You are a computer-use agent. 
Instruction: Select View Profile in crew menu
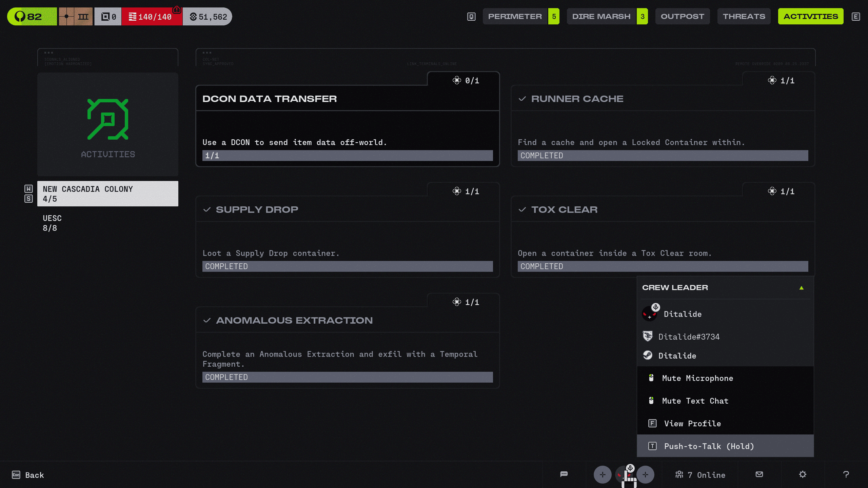click(692, 424)
